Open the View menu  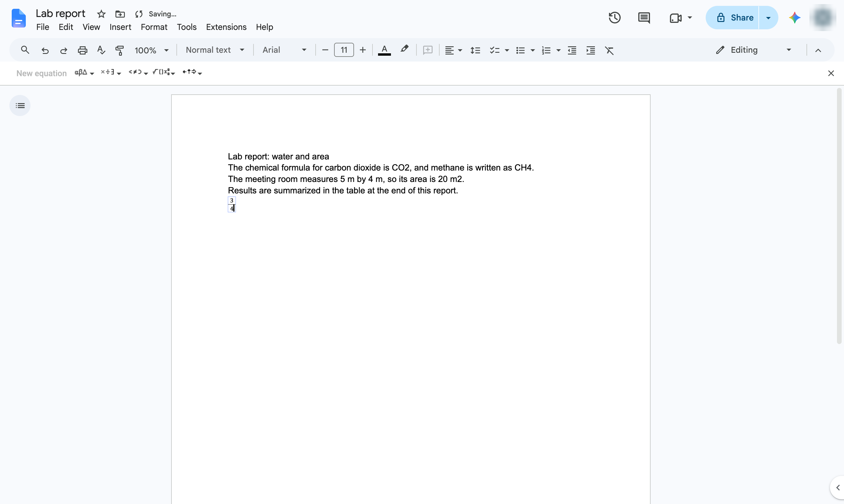coord(91,27)
